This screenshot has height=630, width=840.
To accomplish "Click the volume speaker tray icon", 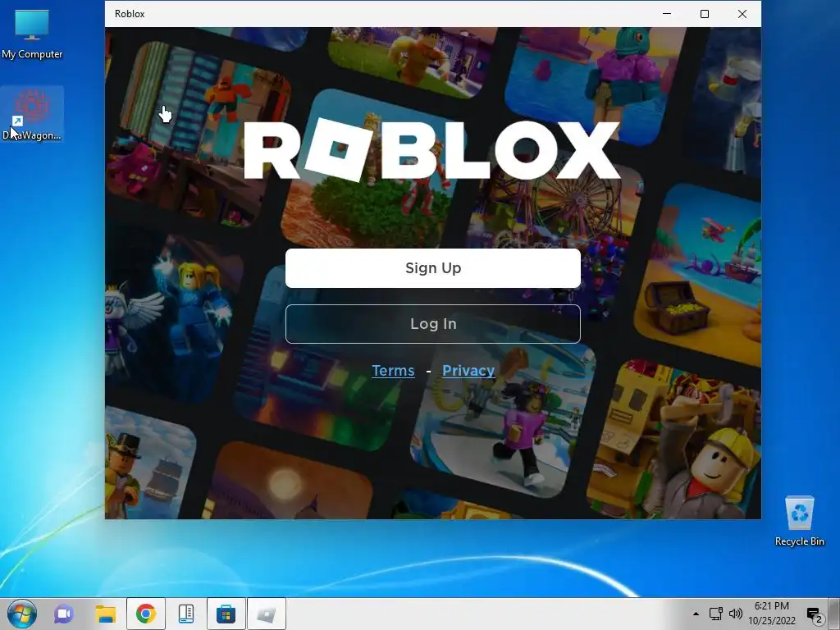I will pos(736,614).
